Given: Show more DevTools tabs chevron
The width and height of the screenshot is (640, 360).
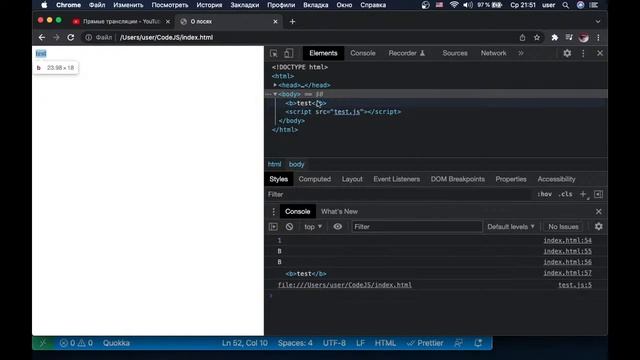Looking at the screenshot, I should tap(521, 53).
